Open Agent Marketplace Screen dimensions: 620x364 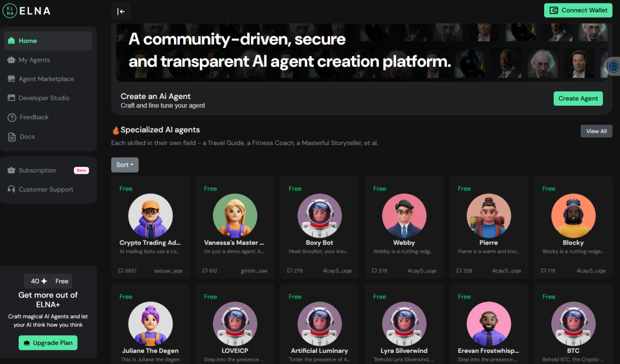48,79
